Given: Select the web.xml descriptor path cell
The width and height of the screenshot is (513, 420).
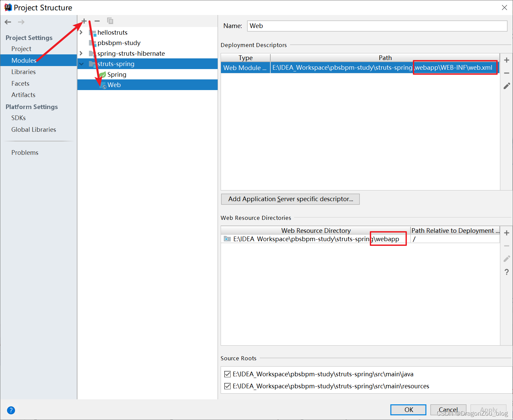Looking at the screenshot, I should (385, 68).
